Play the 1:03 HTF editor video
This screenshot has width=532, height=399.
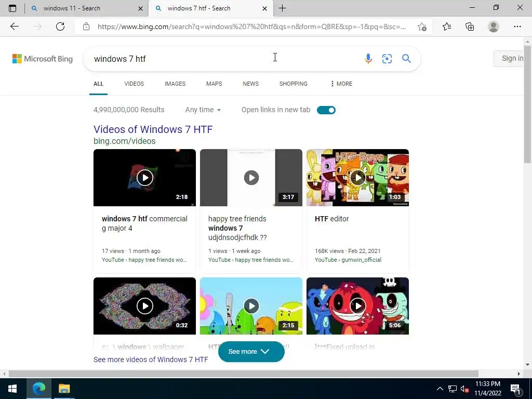pyautogui.click(x=357, y=178)
